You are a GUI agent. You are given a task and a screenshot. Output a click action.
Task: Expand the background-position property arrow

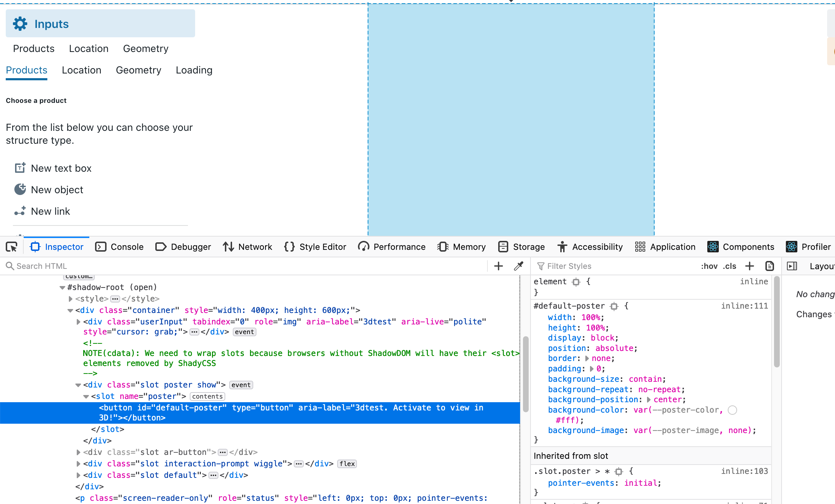[648, 399]
